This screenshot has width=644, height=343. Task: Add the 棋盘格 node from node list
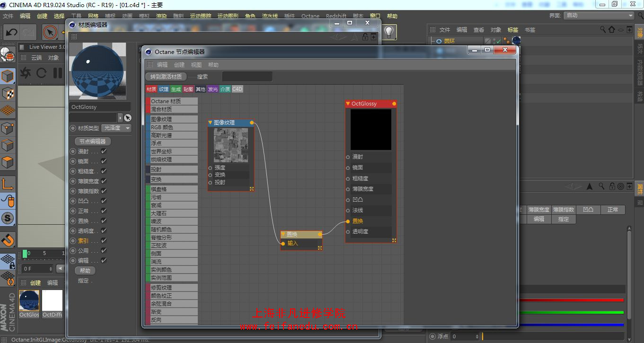click(172, 189)
